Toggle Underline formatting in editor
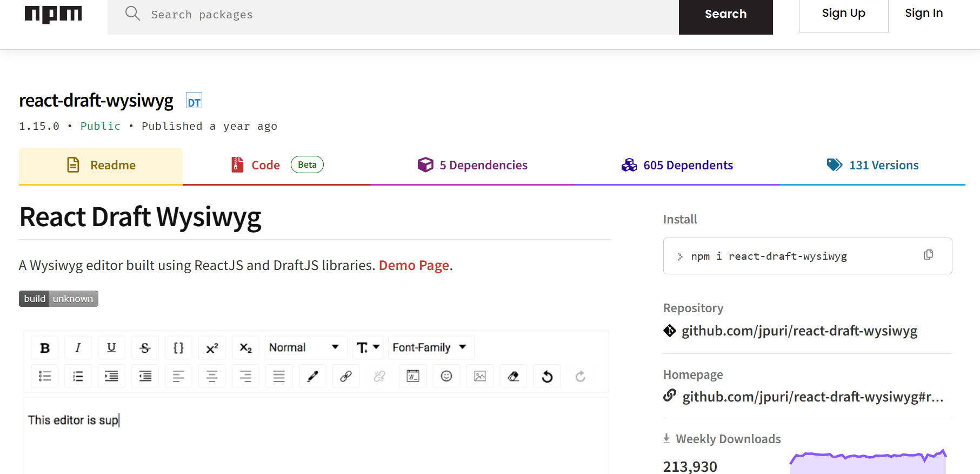The image size is (980, 474). pyautogui.click(x=111, y=348)
